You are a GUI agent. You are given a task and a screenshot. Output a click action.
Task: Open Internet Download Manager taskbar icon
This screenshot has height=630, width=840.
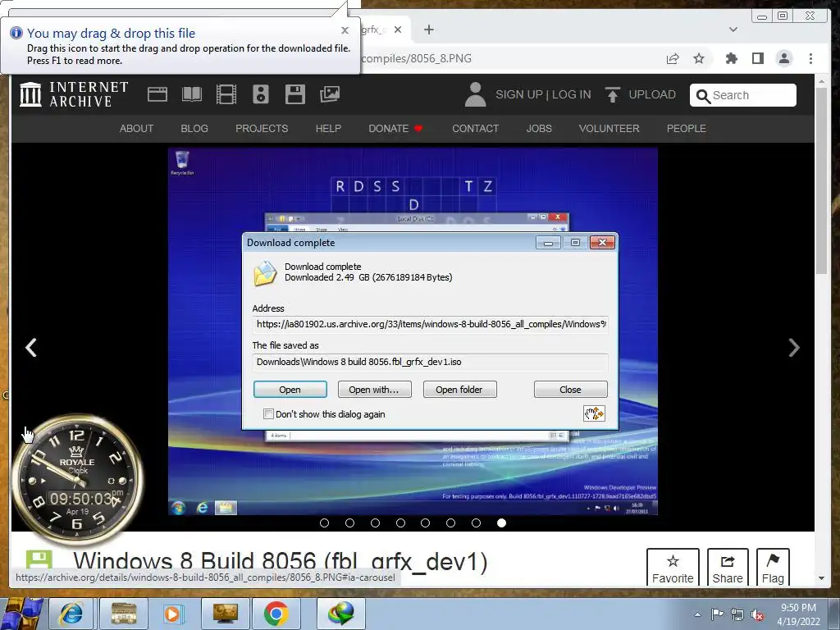click(x=341, y=614)
